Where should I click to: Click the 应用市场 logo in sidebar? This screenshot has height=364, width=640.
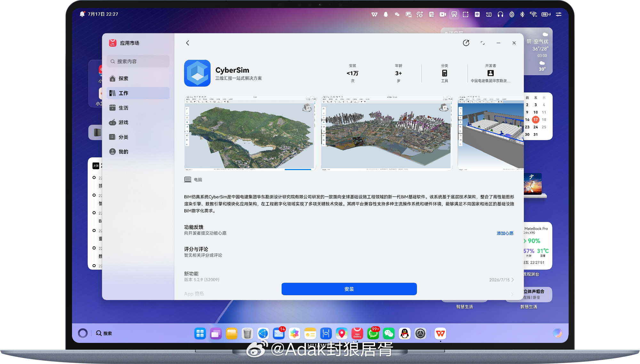tap(113, 43)
